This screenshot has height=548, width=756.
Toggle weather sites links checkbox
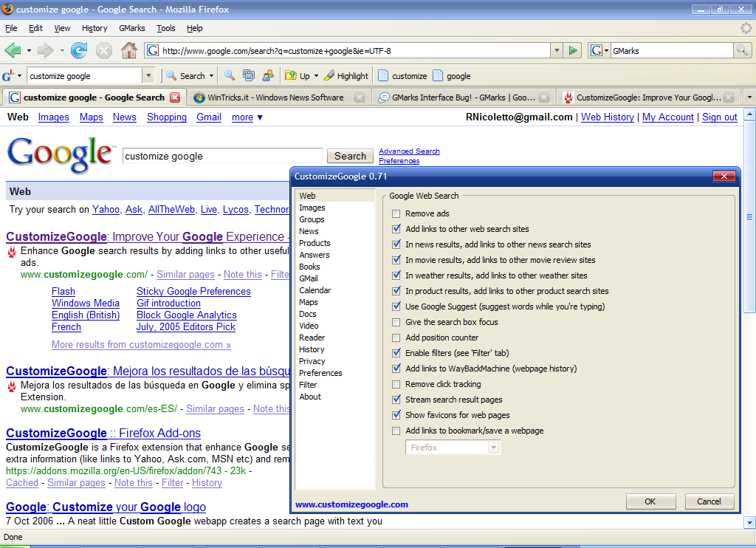[x=396, y=275]
